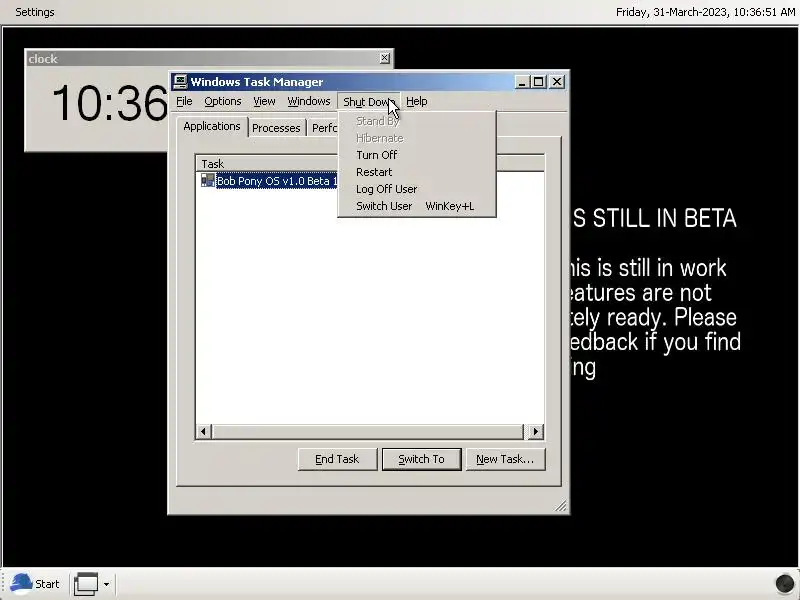The image size is (800, 600).
Task: Select the Bob Pony OS task row
Action: click(277, 181)
